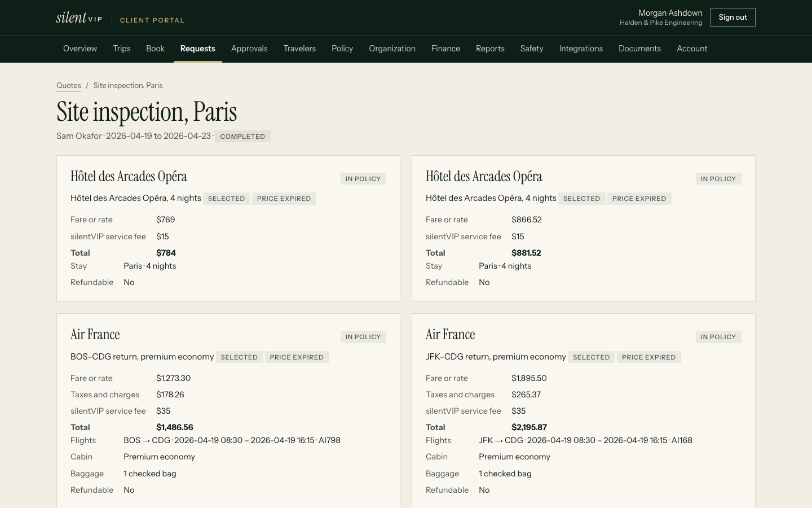
Task: Open the Book tab
Action: 155,49
